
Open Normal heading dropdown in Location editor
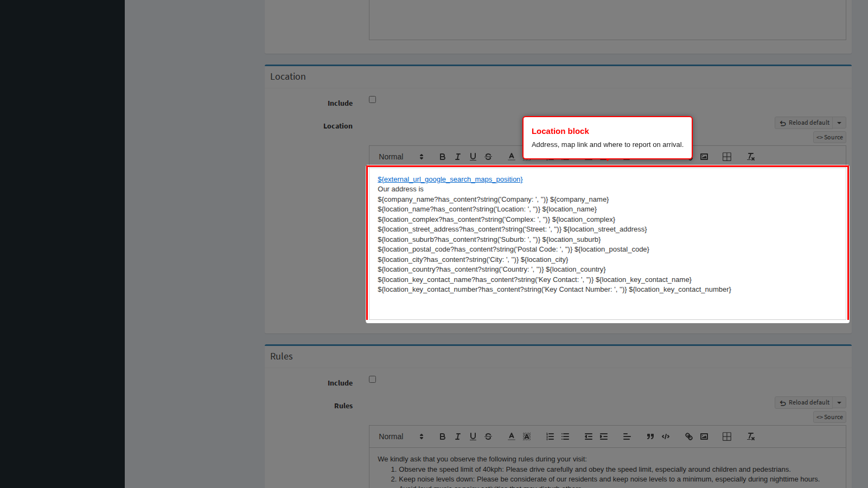401,157
